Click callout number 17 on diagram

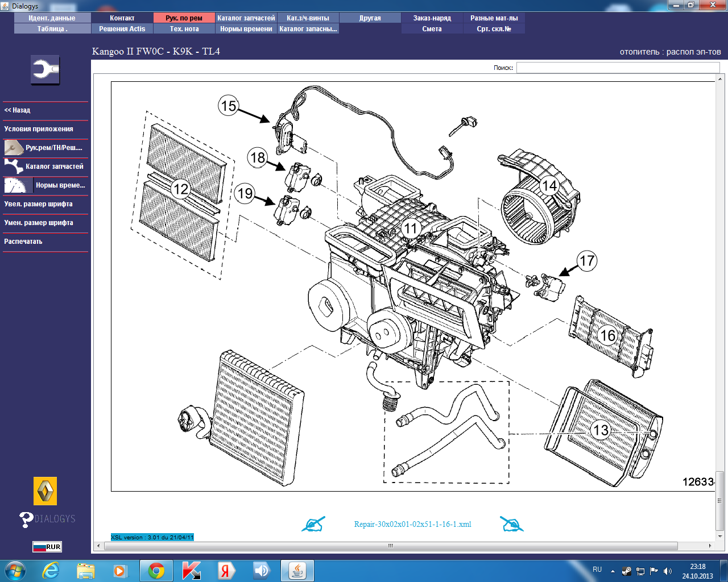tap(587, 261)
